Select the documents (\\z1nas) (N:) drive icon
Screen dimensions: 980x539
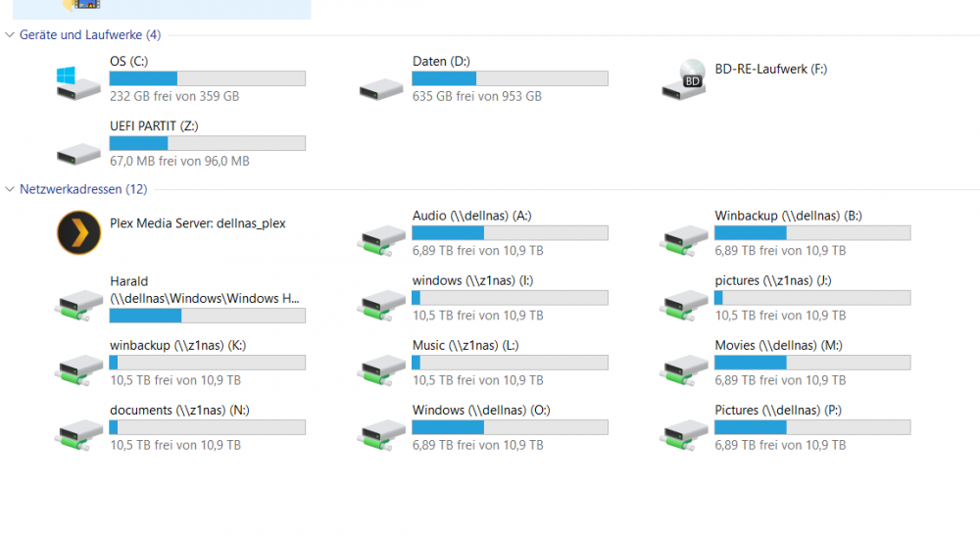point(78,435)
